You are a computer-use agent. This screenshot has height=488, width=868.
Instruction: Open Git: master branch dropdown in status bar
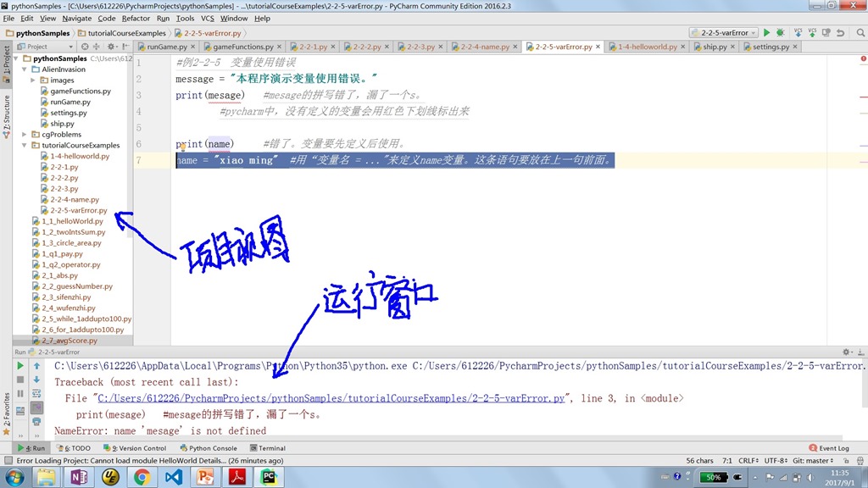pos(813,460)
